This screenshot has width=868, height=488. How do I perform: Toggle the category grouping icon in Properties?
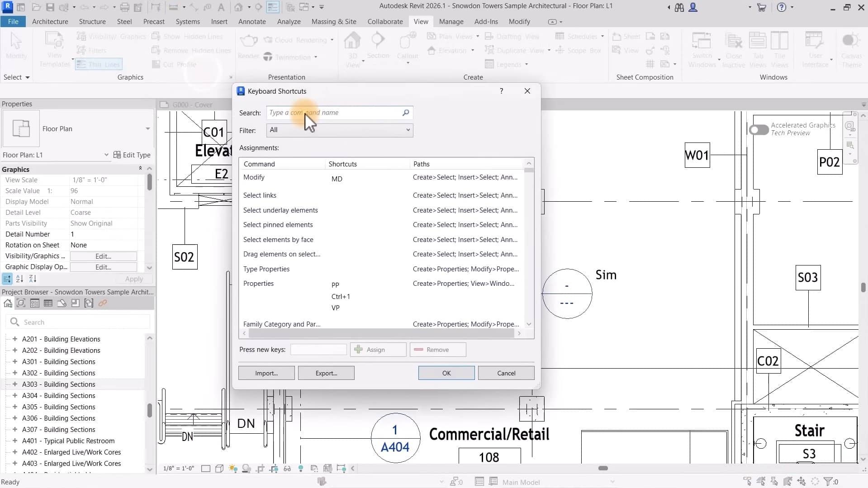pos(7,279)
